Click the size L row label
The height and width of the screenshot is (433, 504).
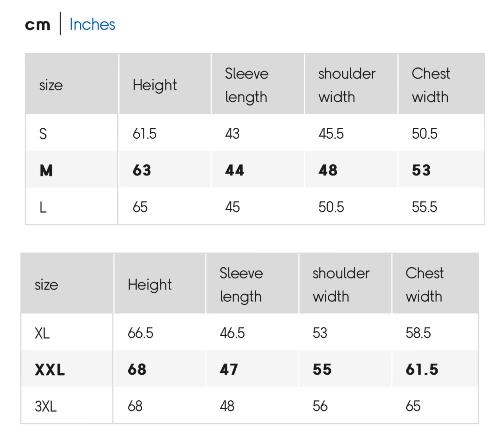[43, 207]
